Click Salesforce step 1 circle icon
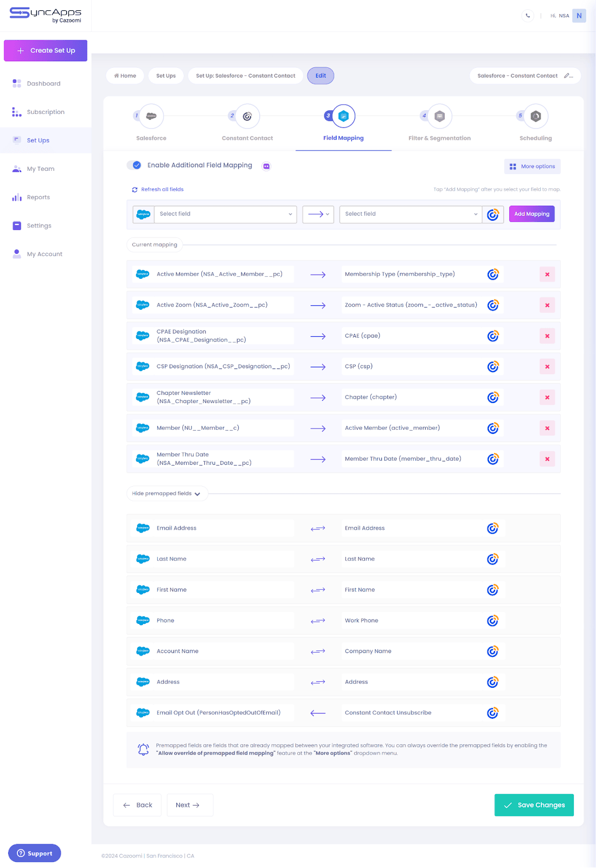 (151, 116)
